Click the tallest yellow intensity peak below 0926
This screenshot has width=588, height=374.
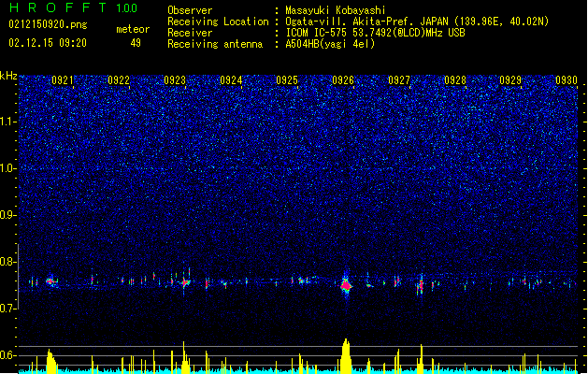[346, 356]
